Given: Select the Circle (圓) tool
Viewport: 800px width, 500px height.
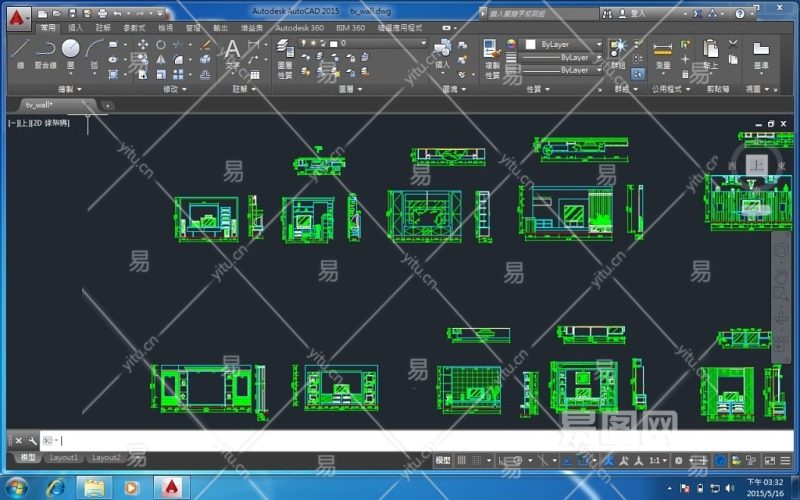Looking at the screenshot, I should (70, 54).
